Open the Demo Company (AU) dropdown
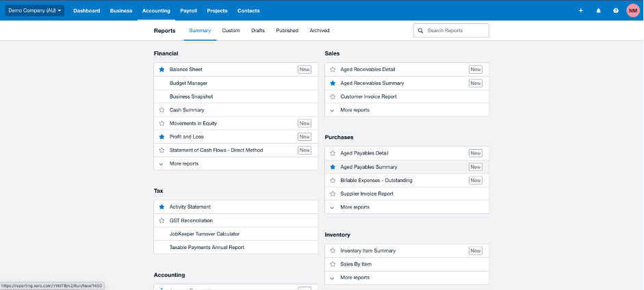The width and height of the screenshot is (644, 290). [34, 11]
